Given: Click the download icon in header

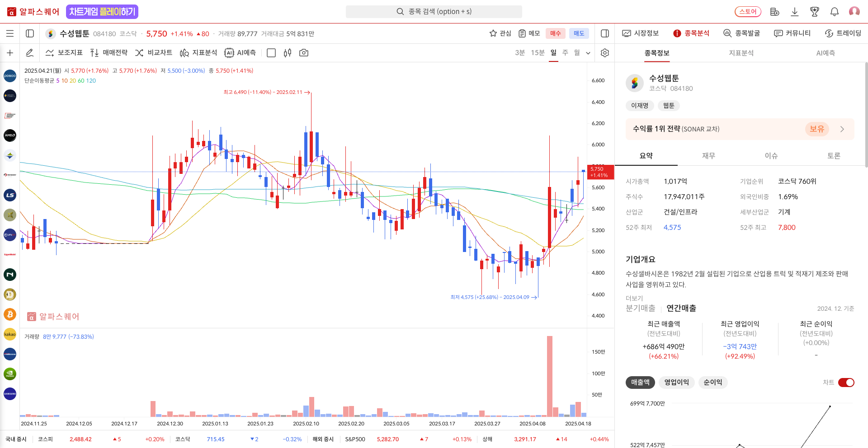Looking at the screenshot, I should (x=794, y=12).
